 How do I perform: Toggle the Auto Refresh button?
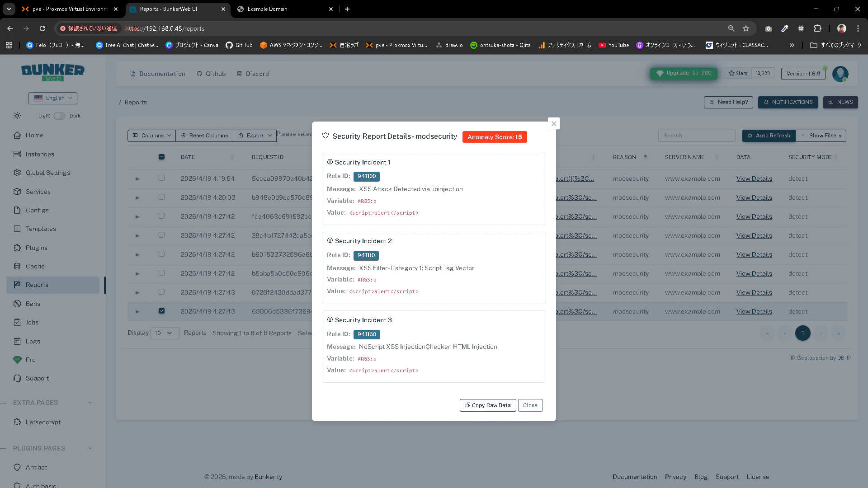pyautogui.click(x=769, y=136)
